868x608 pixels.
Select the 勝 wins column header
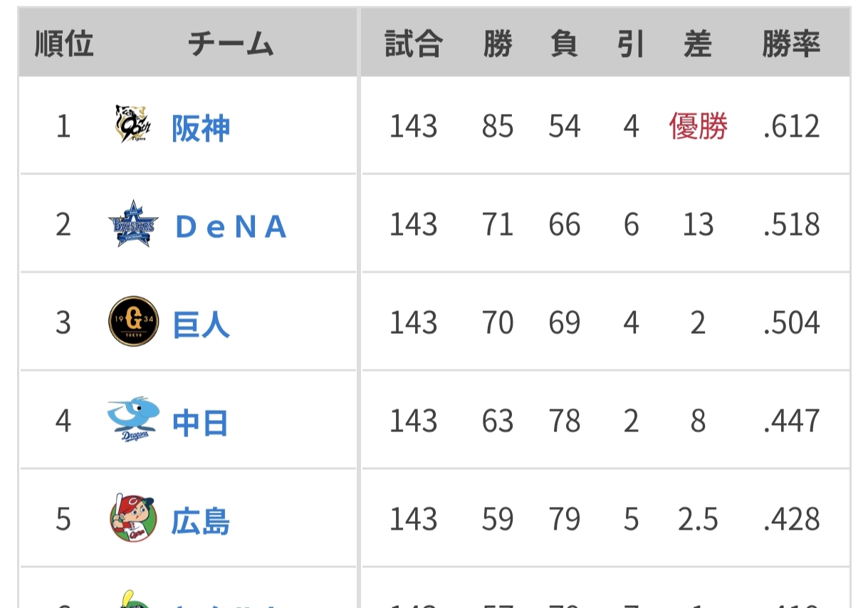[497, 44]
